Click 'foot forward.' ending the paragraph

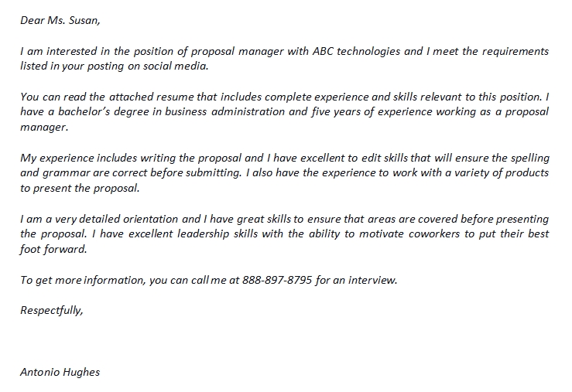point(53,249)
